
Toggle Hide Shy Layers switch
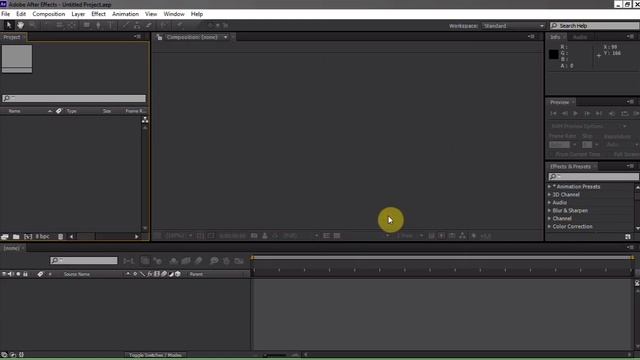(x=173, y=261)
